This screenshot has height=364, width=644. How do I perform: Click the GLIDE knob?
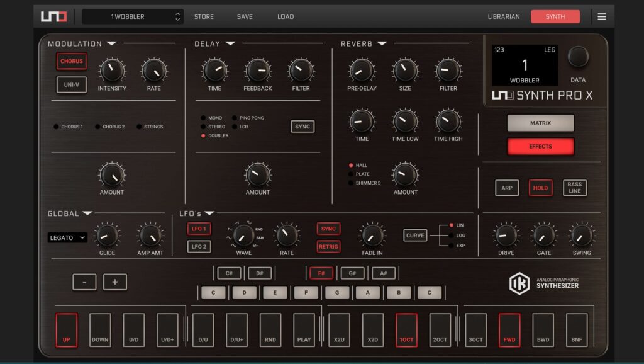[x=107, y=235]
